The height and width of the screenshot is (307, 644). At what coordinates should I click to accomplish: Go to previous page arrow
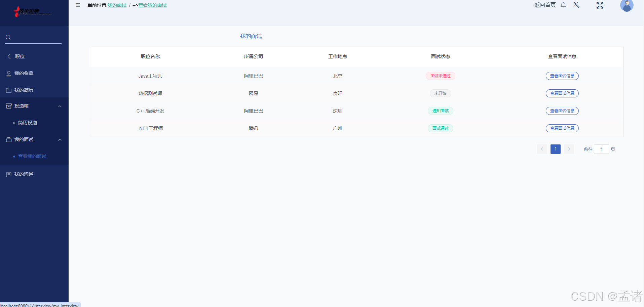(x=542, y=149)
